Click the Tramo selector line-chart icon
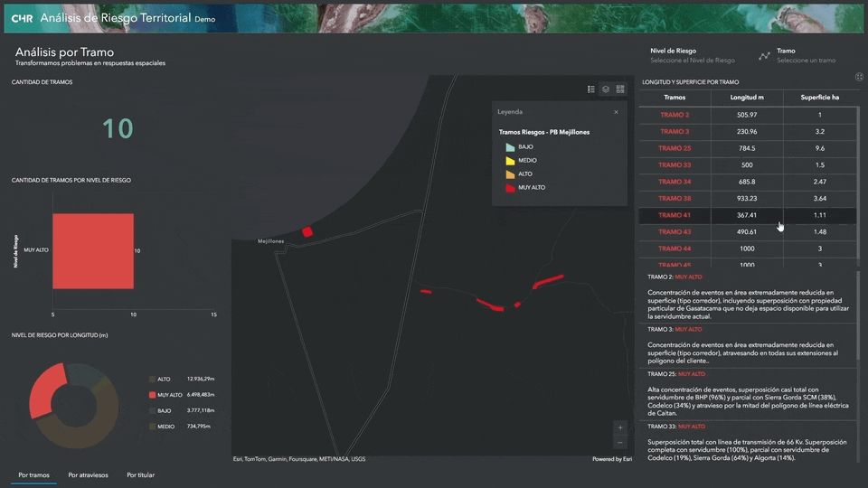Image resolution: width=868 pixels, height=488 pixels. click(x=764, y=56)
